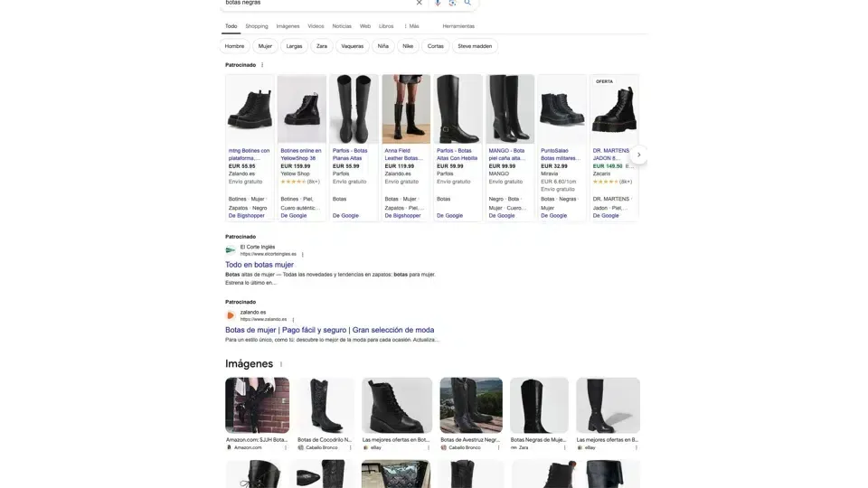Viewport: 868px width, 488px height.
Task: Click 'De Bigshopper' under mtng Botines
Action: tap(246, 216)
